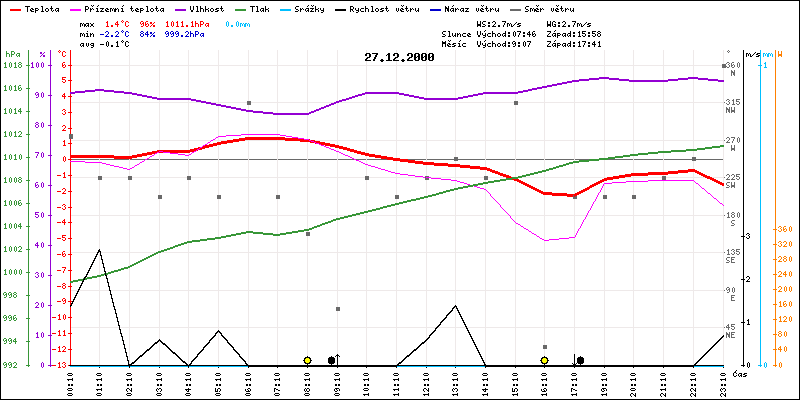Click the chart date title 27.12.2000
The height and width of the screenshot is (400, 800).
click(399, 58)
